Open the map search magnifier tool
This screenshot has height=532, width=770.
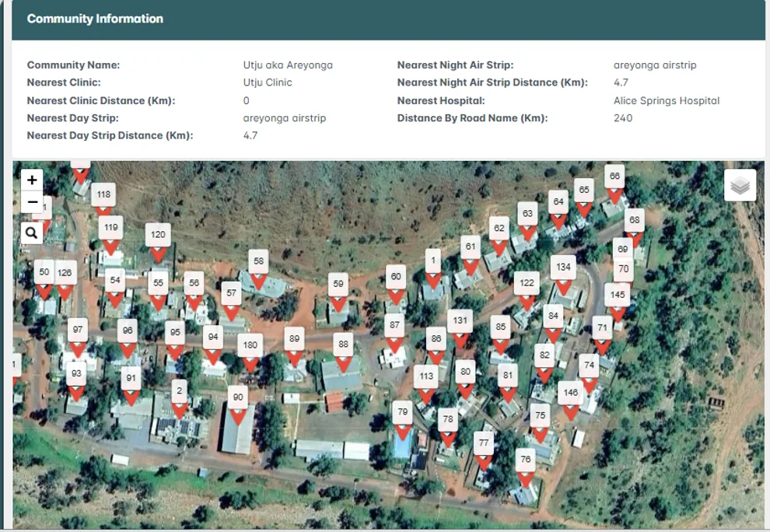[x=32, y=233]
